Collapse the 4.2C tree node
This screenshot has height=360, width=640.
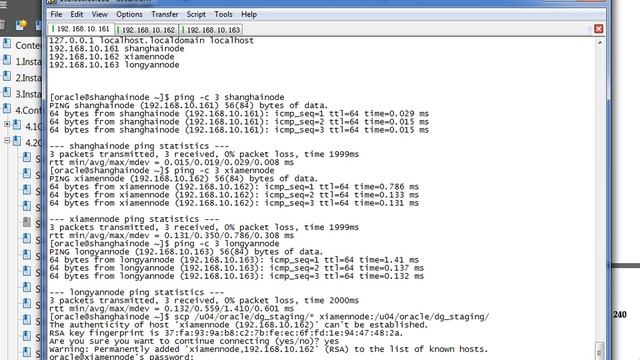[x=7, y=140]
